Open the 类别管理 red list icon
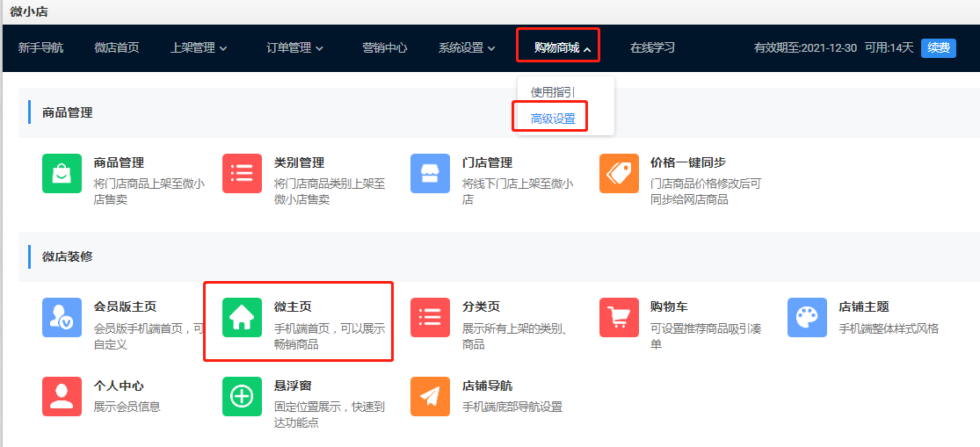This screenshot has height=447, width=980. point(242,174)
